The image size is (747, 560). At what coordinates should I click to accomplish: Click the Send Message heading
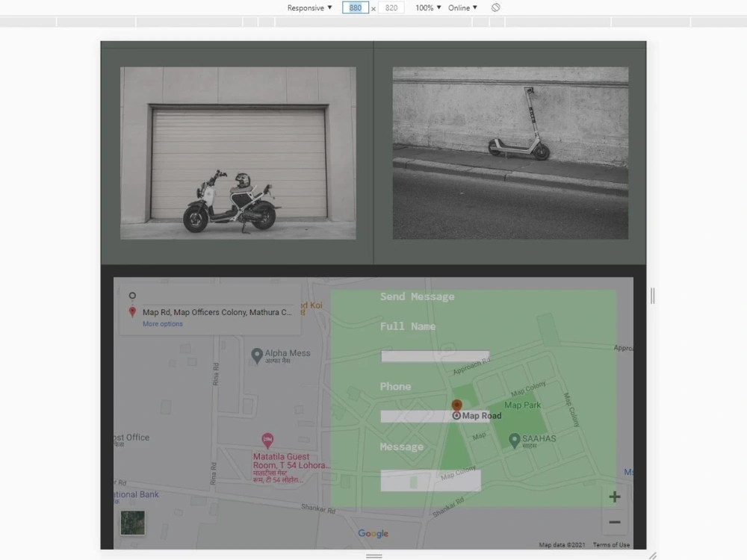418,296
